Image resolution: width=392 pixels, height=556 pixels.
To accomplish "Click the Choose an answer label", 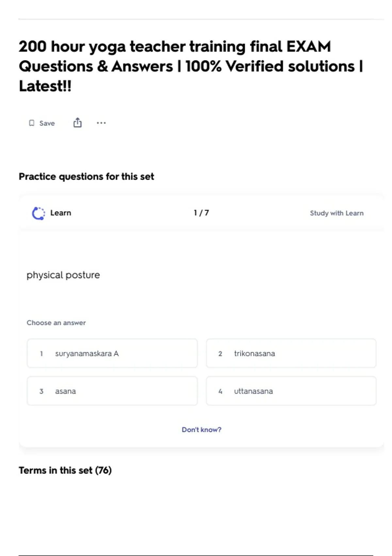I will coord(56,323).
